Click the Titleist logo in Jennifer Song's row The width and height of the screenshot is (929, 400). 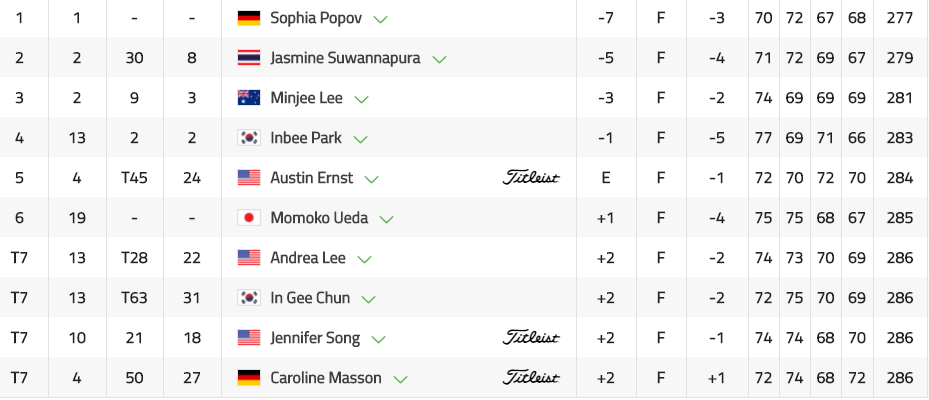click(x=531, y=338)
